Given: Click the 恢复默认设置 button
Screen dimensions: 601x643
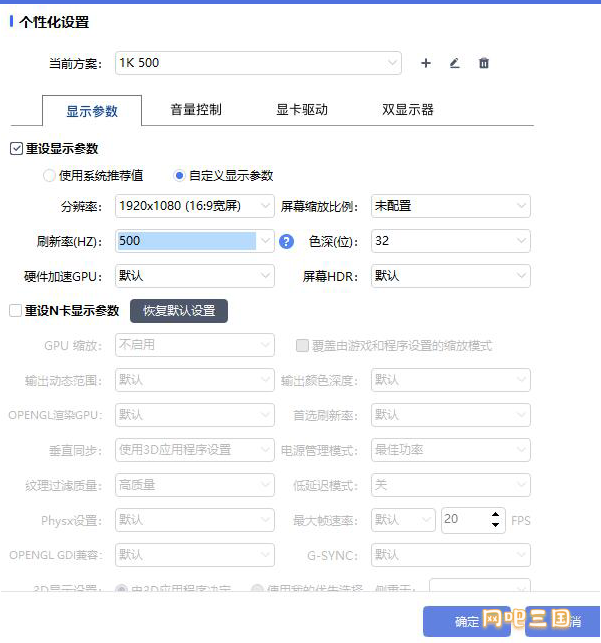Looking at the screenshot, I should point(179,311).
